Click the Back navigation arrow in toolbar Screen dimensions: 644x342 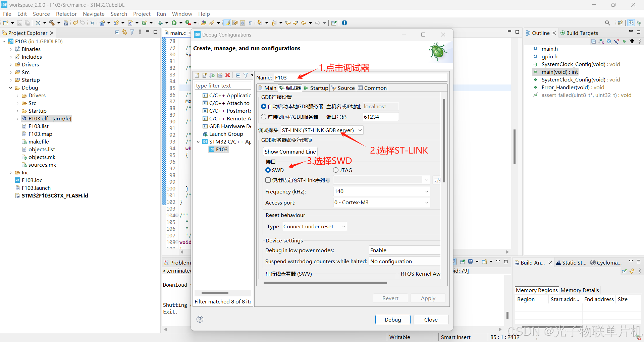pos(304,23)
